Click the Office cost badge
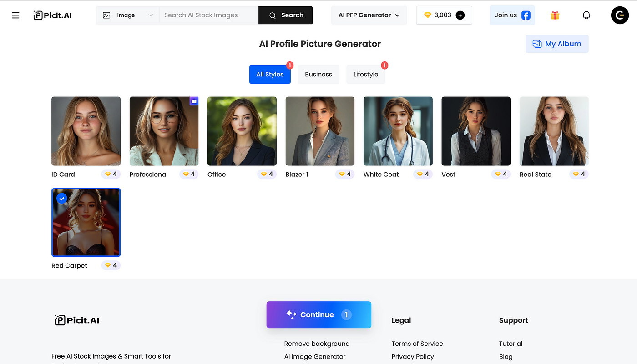Viewport: 637px width, 364px height. coord(267,174)
